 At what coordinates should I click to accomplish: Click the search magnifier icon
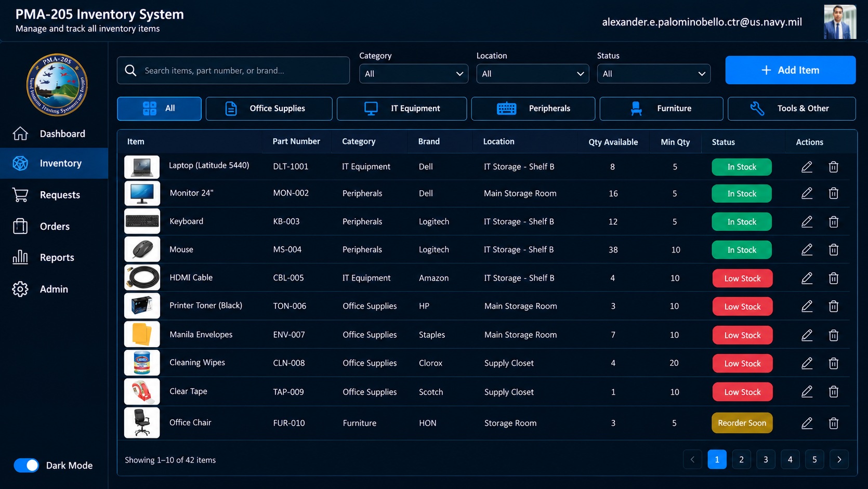(x=131, y=71)
